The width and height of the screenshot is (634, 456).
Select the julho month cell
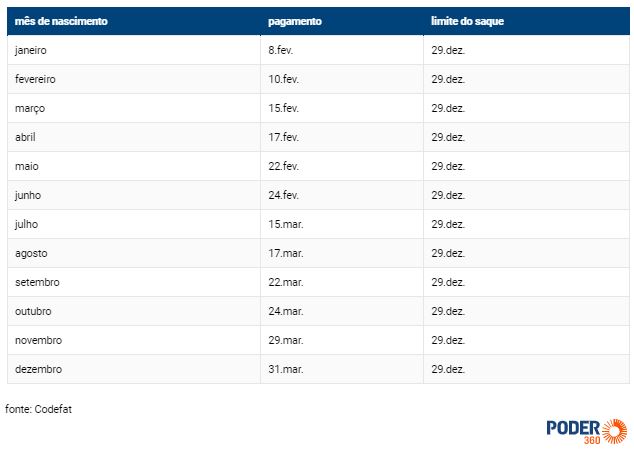click(134, 224)
